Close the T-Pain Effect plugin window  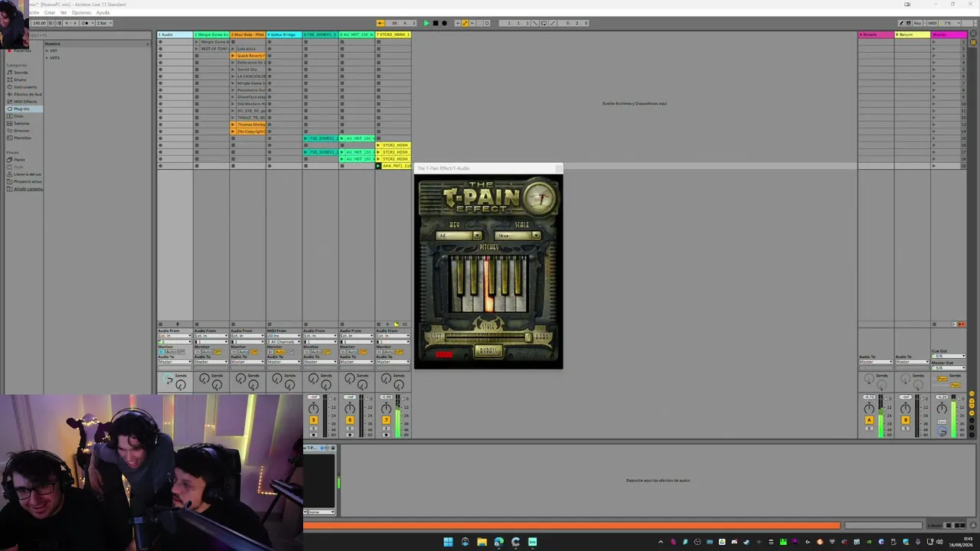[558, 168]
